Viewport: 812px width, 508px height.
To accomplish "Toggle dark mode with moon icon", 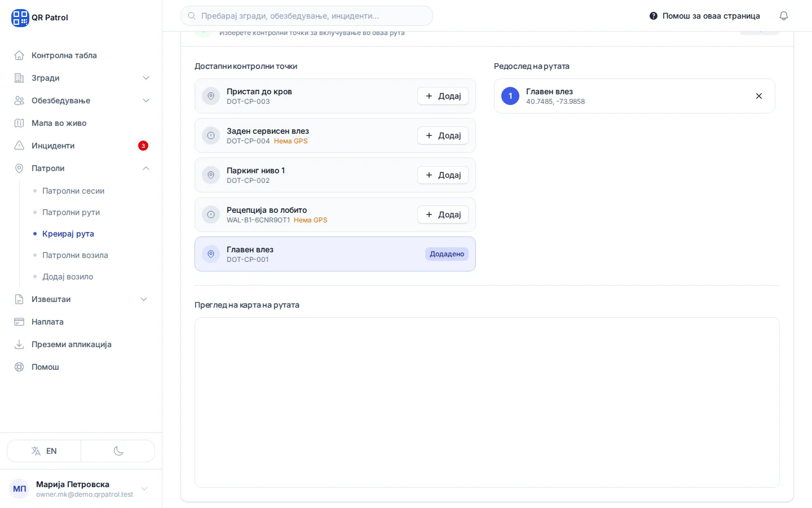I will pos(118,451).
